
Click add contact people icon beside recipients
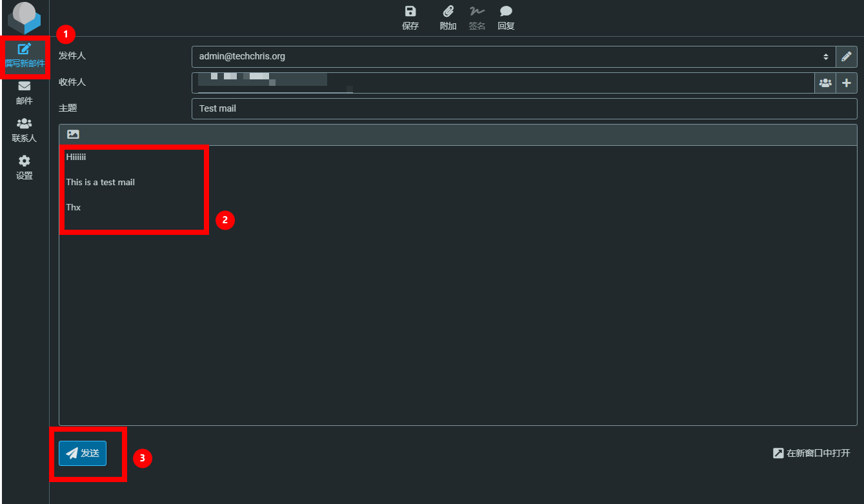pyautogui.click(x=825, y=83)
